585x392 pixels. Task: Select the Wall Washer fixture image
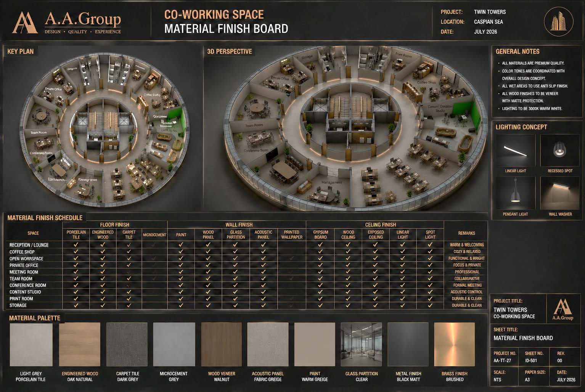pos(560,193)
